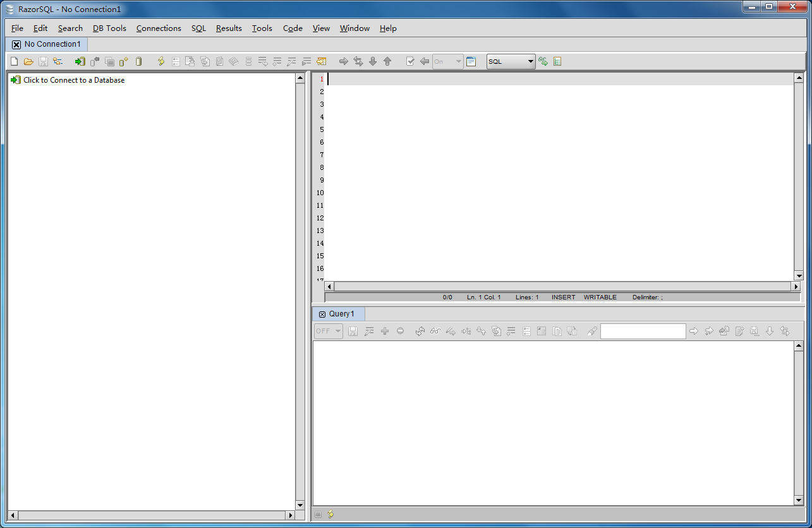Close the Query1 tab with its X box
This screenshot has width=812, height=528.
click(322, 315)
